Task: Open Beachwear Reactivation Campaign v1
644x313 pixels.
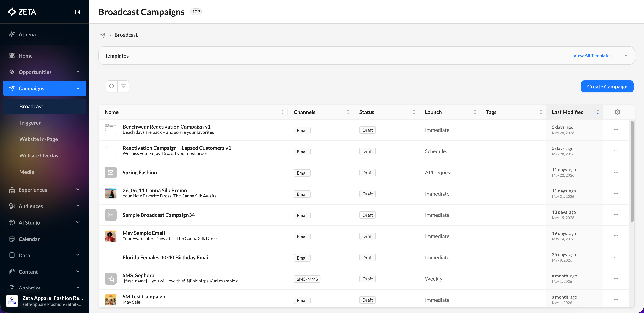Action: click(167, 127)
